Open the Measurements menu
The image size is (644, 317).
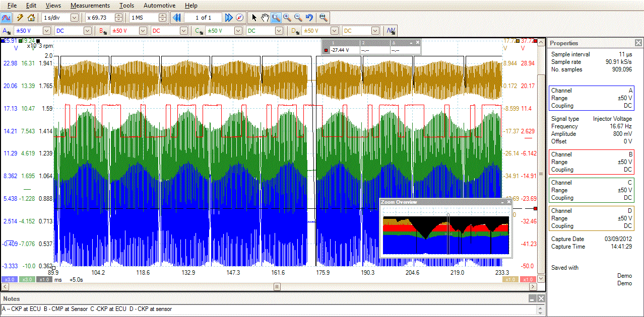tap(90, 6)
